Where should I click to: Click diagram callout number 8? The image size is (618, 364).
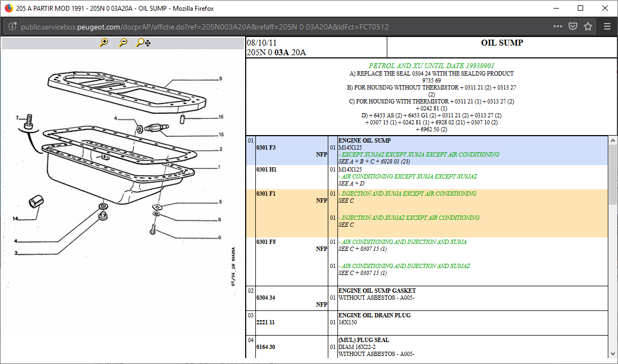pos(219,219)
